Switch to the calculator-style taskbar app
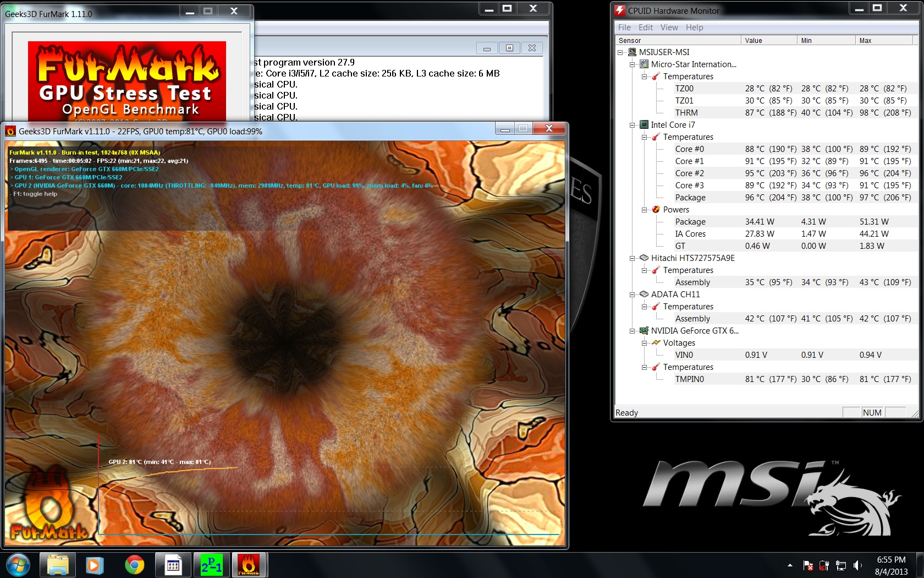This screenshot has width=924, height=578. pyautogui.click(x=173, y=565)
